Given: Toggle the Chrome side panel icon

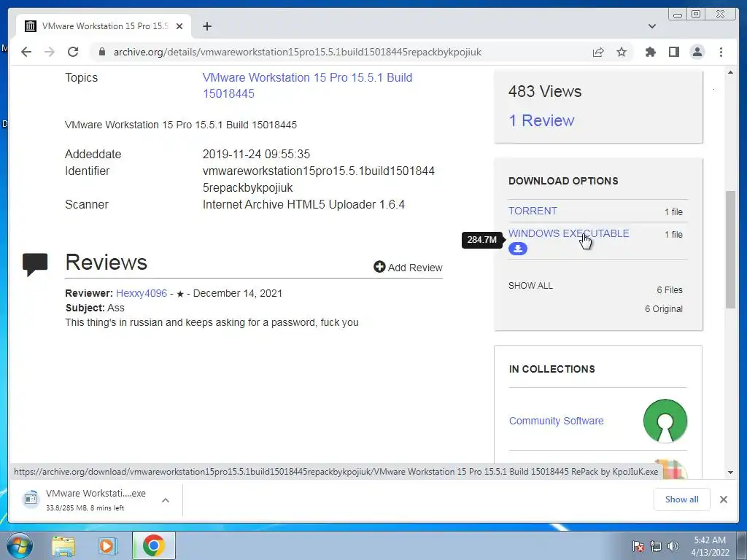Looking at the screenshot, I should (673, 52).
